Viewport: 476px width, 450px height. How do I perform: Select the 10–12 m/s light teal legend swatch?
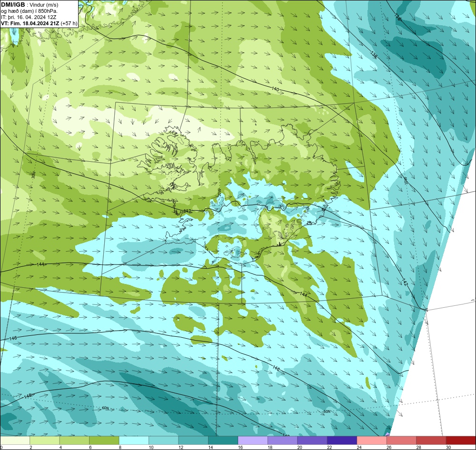tap(164, 440)
